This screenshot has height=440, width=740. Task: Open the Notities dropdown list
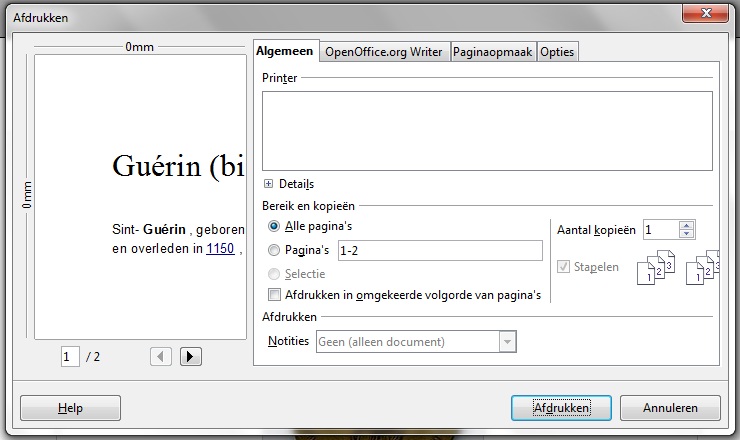tap(508, 342)
